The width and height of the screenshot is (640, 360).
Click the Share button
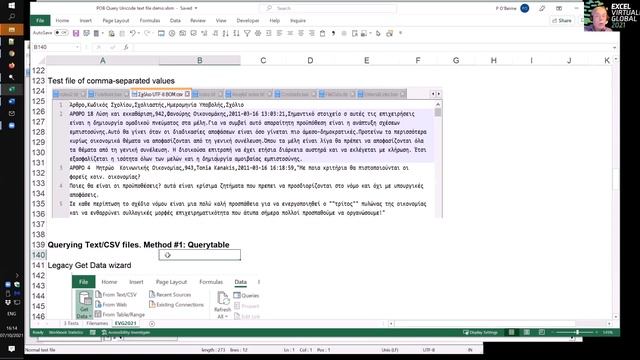click(562, 20)
